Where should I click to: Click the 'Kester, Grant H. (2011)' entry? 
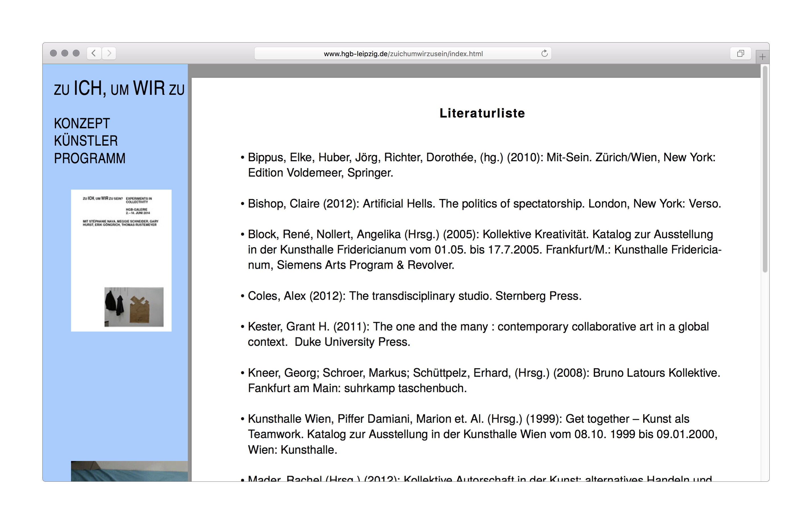point(474,334)
